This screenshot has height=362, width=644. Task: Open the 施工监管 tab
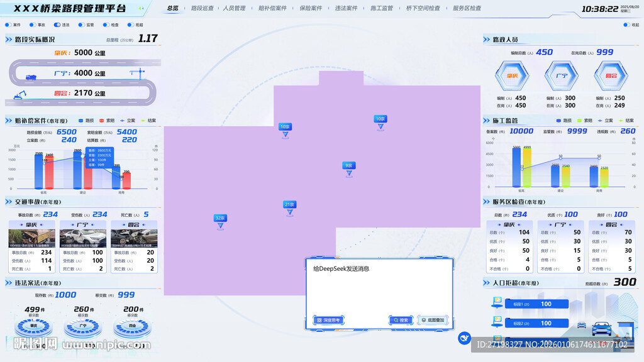coord(382,8)
